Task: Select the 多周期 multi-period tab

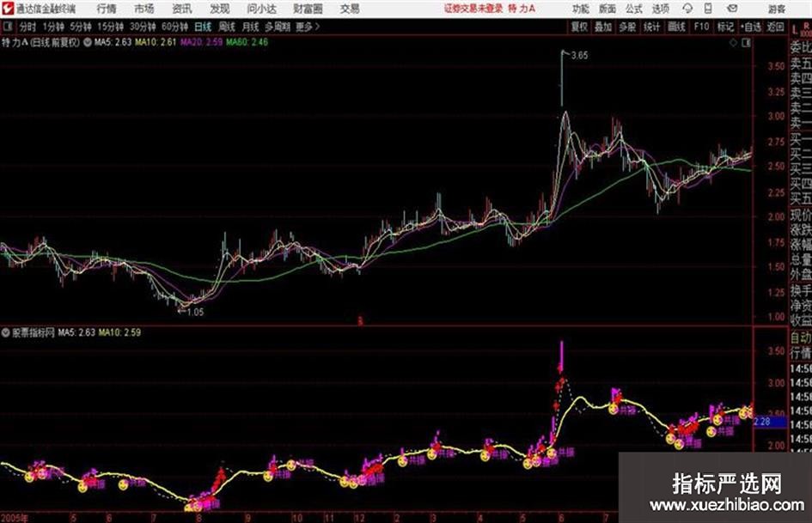Action: (278, 27)
